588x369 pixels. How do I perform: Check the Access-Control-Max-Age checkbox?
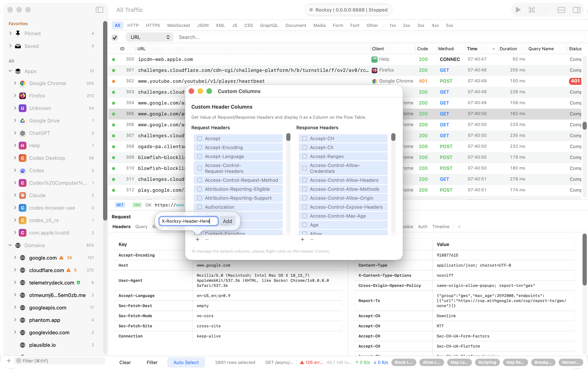(x=305, y=216)
